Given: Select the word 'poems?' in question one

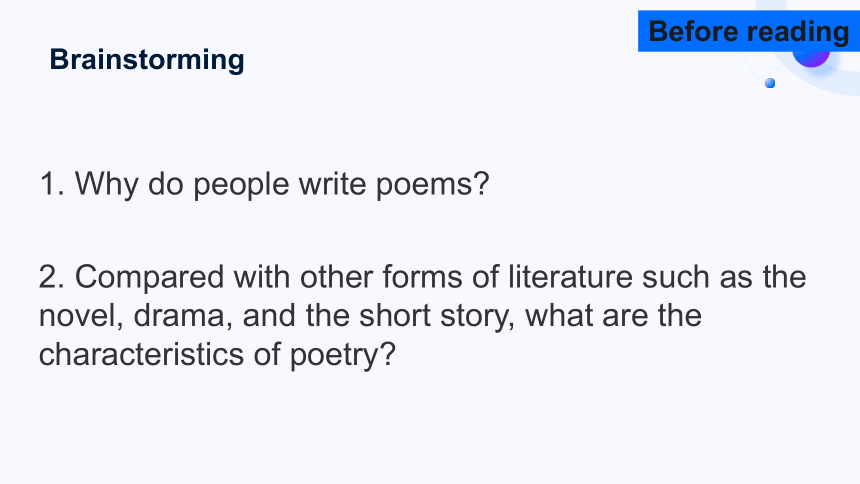Looking at the screenshot, I should tap(432, 185).
